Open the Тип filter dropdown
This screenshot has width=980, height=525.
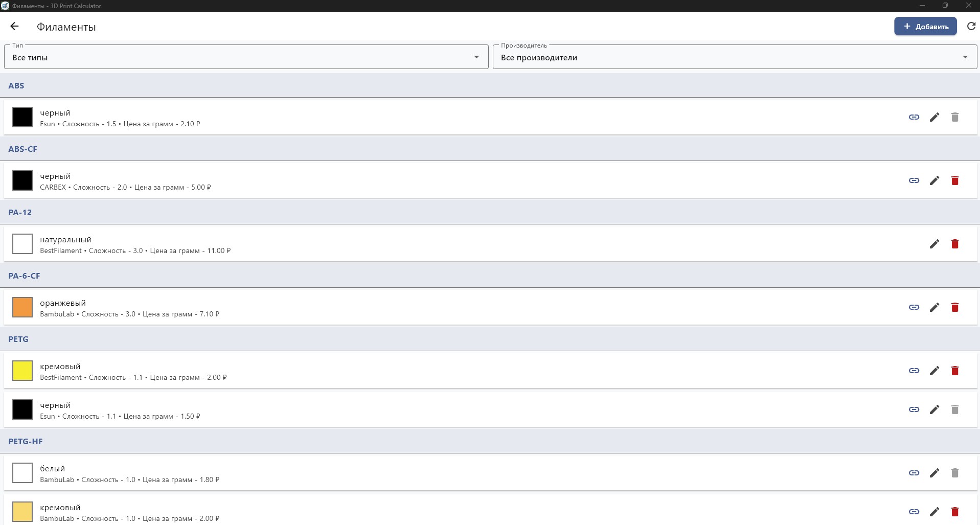point(246,57)
